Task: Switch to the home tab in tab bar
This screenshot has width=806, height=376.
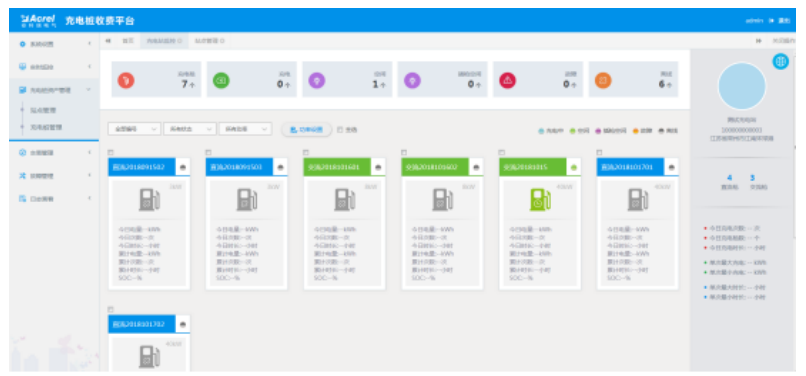Action: tap(128, 41)
